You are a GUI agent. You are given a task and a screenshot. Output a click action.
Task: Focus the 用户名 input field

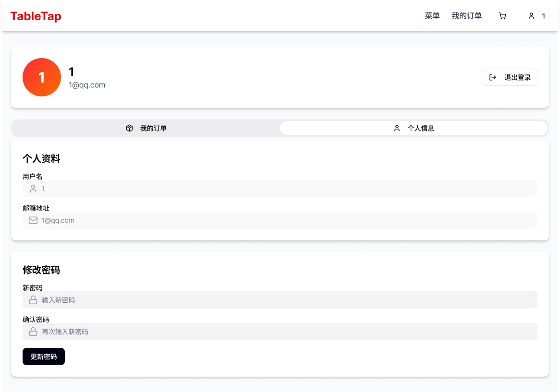pos(280,189)
